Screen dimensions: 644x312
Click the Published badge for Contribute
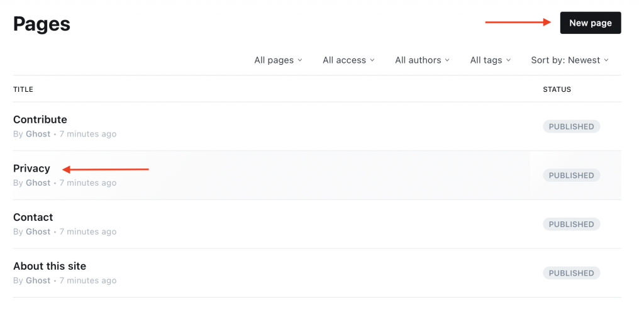(x=571, y=126)
